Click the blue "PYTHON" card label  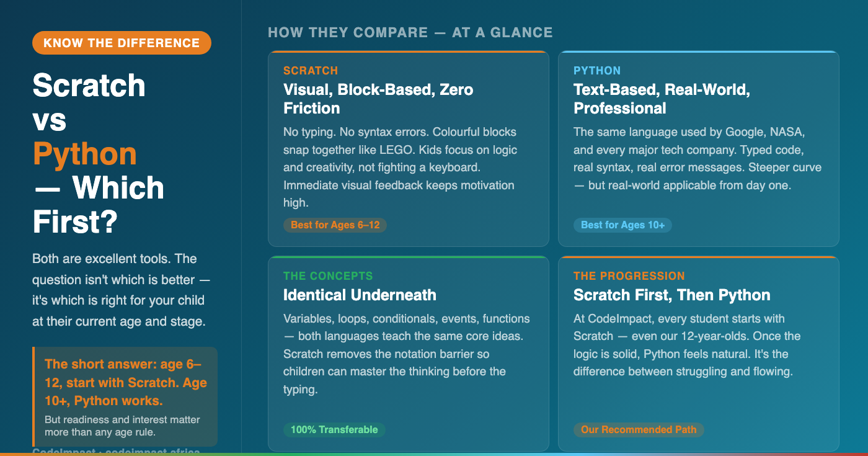(597, 71)
